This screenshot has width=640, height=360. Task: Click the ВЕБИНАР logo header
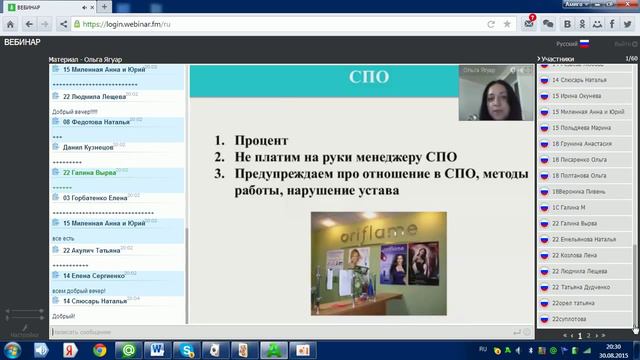tap(22, 42)
